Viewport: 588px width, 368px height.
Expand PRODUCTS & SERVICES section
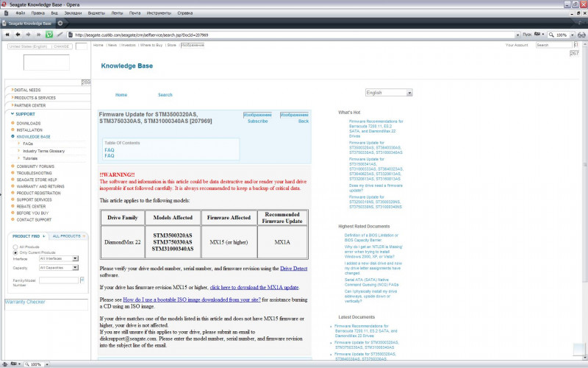pos(33,98)
